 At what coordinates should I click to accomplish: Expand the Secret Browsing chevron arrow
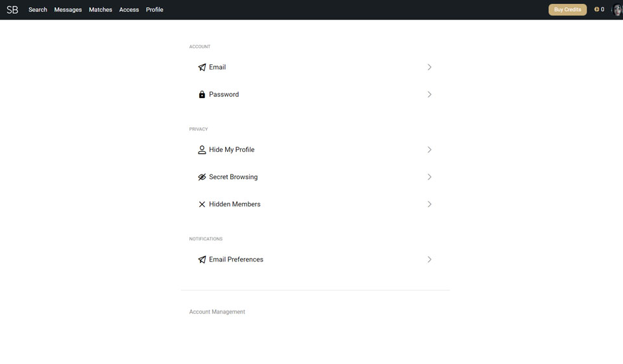click(429, 177)
